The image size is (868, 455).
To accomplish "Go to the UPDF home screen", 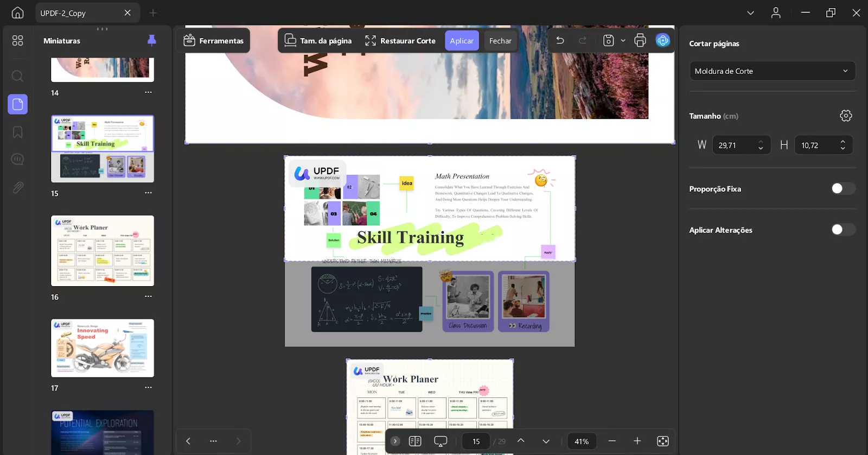I will (17, 12).
